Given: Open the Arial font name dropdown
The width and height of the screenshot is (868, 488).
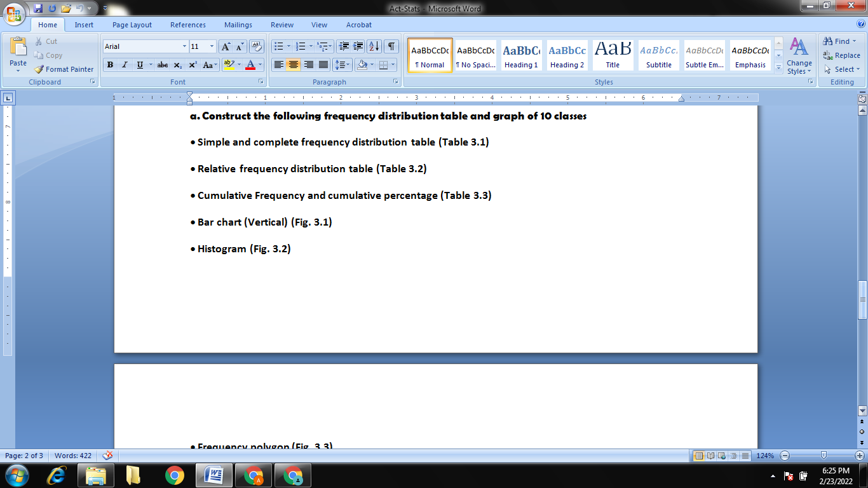Looking at the screenshot, I should 184,46.
